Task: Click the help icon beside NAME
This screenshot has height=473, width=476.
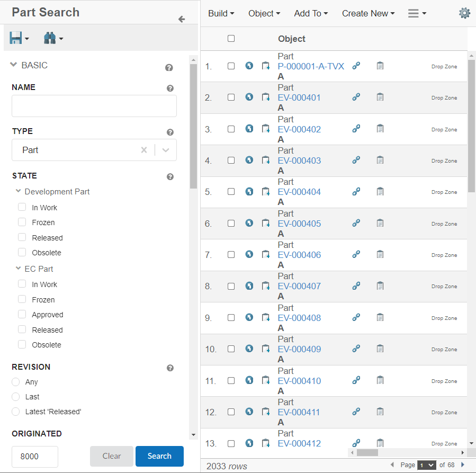Action: click(170, 88)
